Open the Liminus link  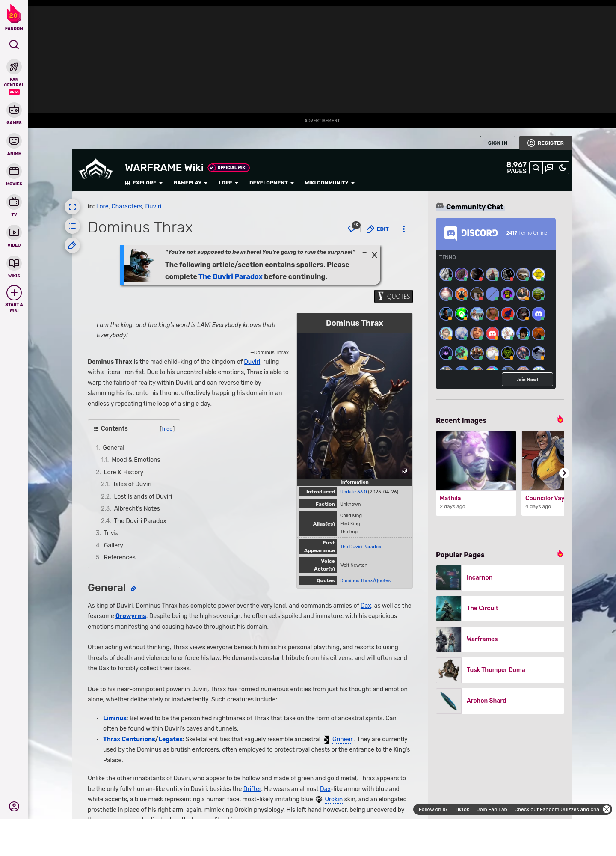[115, 718]
